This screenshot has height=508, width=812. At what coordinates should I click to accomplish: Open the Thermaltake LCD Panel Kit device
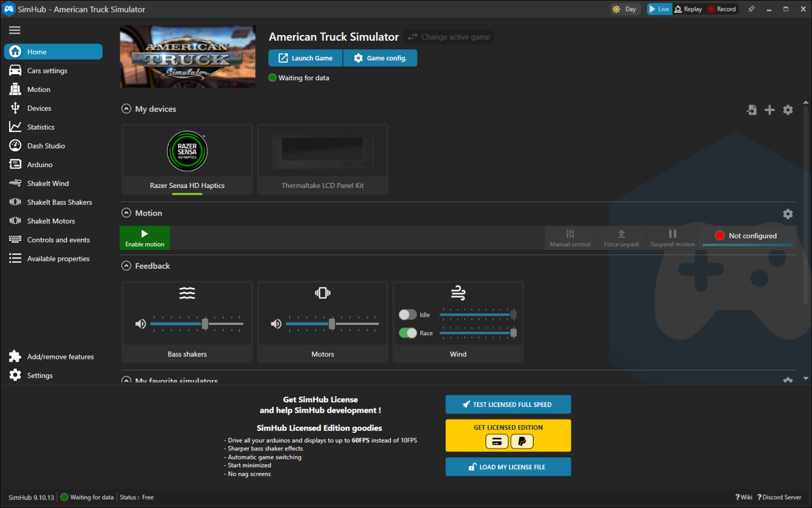click(323, 160)
